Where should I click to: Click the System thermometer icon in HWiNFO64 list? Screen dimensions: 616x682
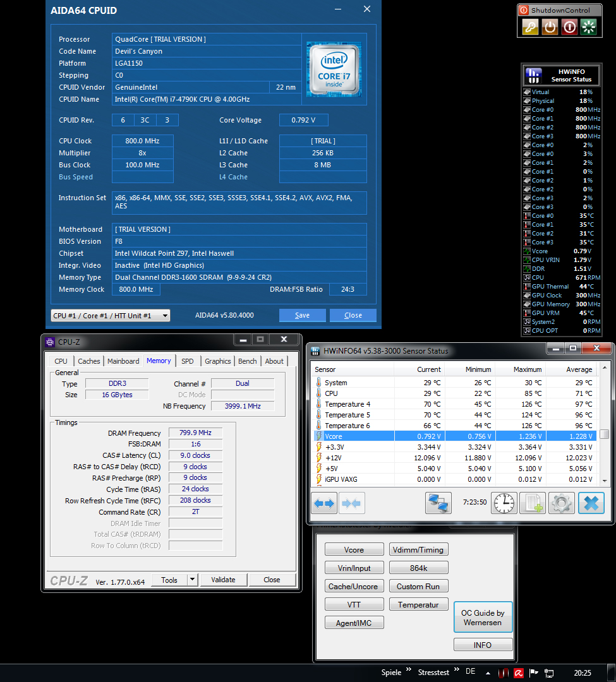click(319, 382)
